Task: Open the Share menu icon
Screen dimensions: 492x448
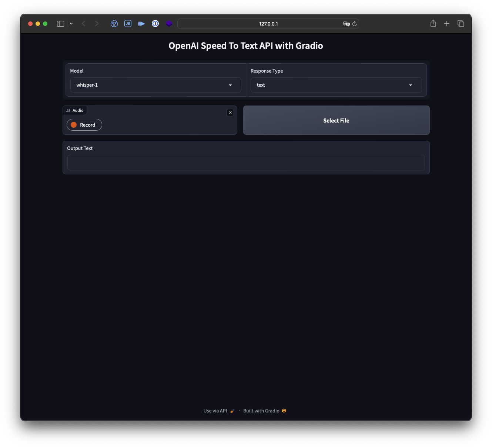Action: coord(433,23)
